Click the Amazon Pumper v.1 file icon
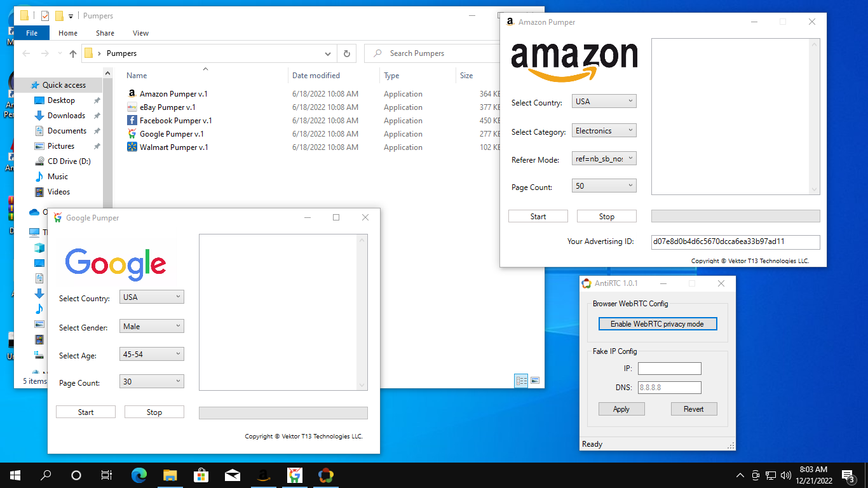Viewport: 868px width, 488px height. (x=132, y=94)
